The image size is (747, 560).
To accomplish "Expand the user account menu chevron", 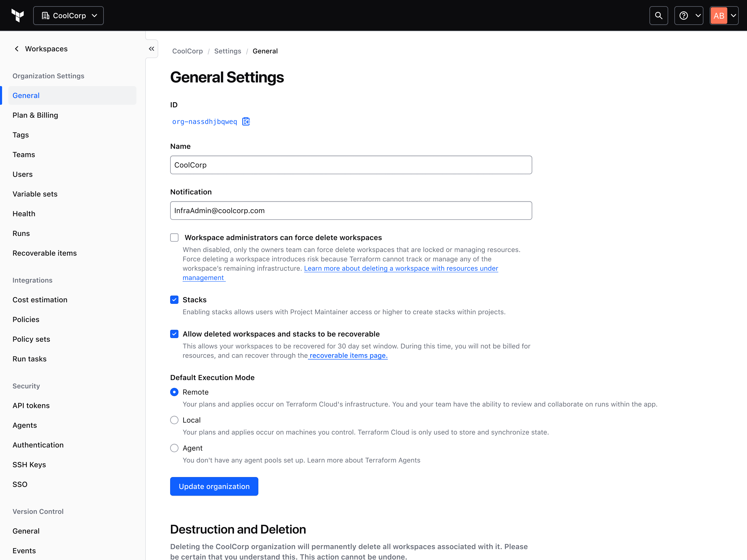I will coord(733,16).
